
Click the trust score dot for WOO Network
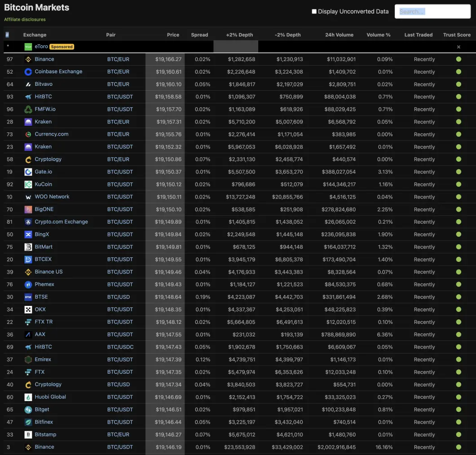(458, 197)
